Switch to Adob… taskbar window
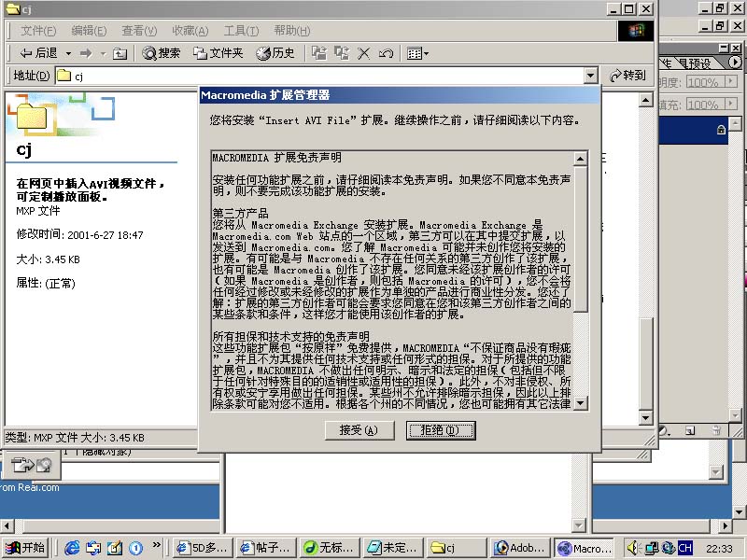 (520, 548)
